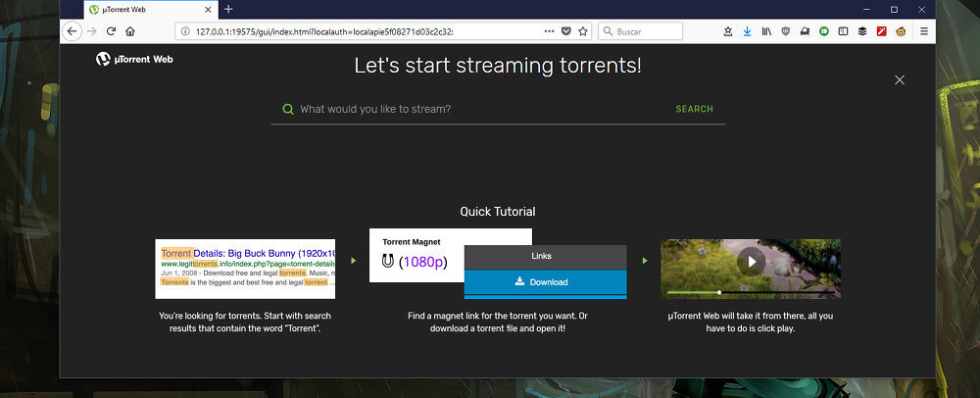Click the 1080p magnet link text
The height and width of the screenshot is (398, 980).
423,262
